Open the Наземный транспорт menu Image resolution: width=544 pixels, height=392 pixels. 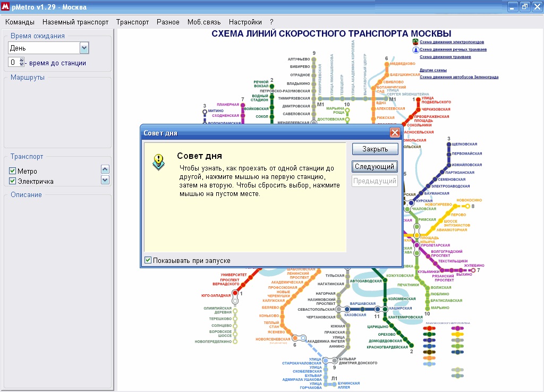point(75,22)
